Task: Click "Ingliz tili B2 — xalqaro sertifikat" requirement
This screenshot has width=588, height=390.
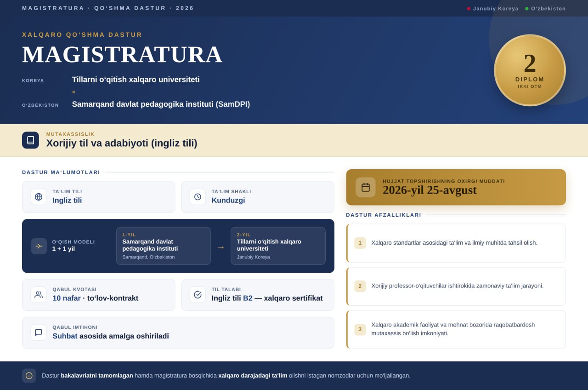Action: pos(267,298)
